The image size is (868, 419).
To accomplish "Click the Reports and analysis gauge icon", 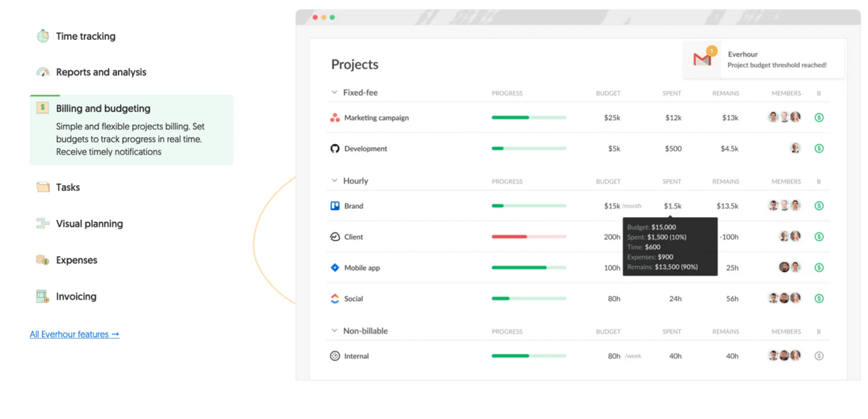I will (43, 72).
